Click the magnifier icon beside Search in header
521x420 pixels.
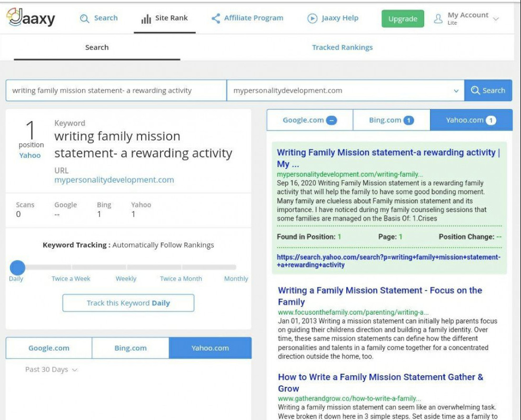click(x=84, y=18)
